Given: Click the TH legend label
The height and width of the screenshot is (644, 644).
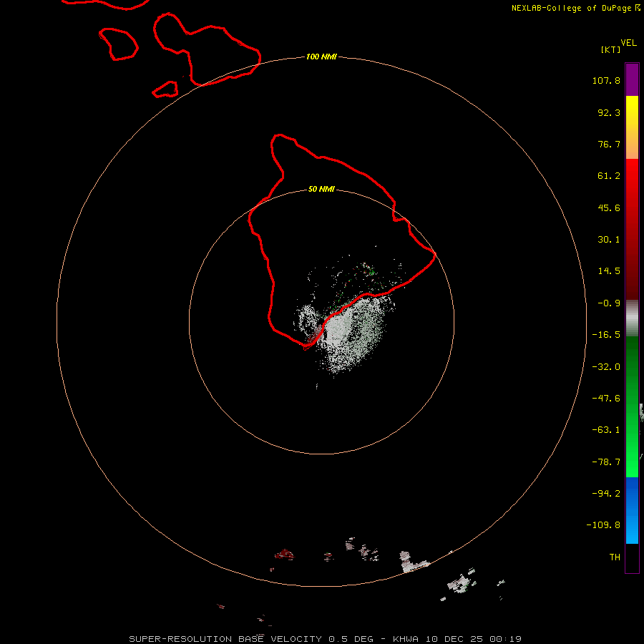Looking at the screenshot, I should [615, 557].
